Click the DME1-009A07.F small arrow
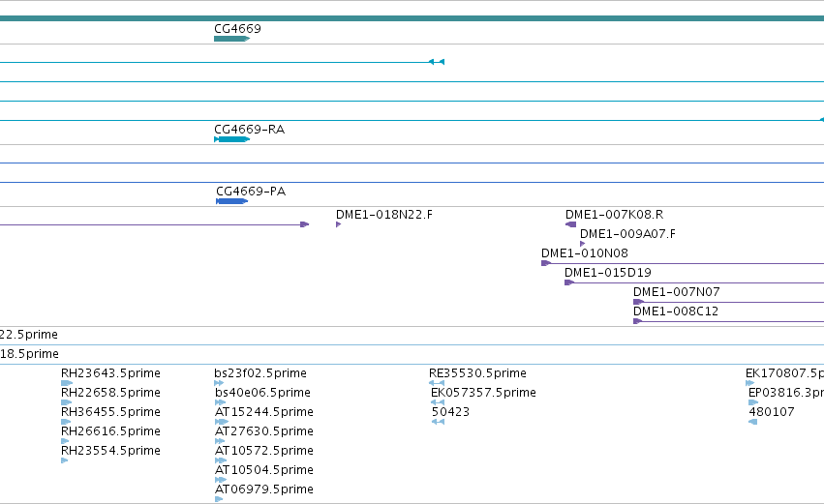 (x=582, y=244)
